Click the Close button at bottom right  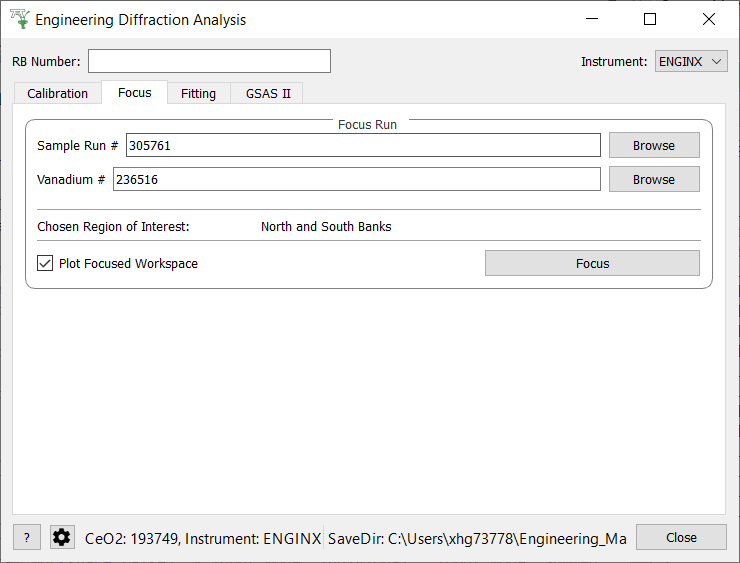681,538
